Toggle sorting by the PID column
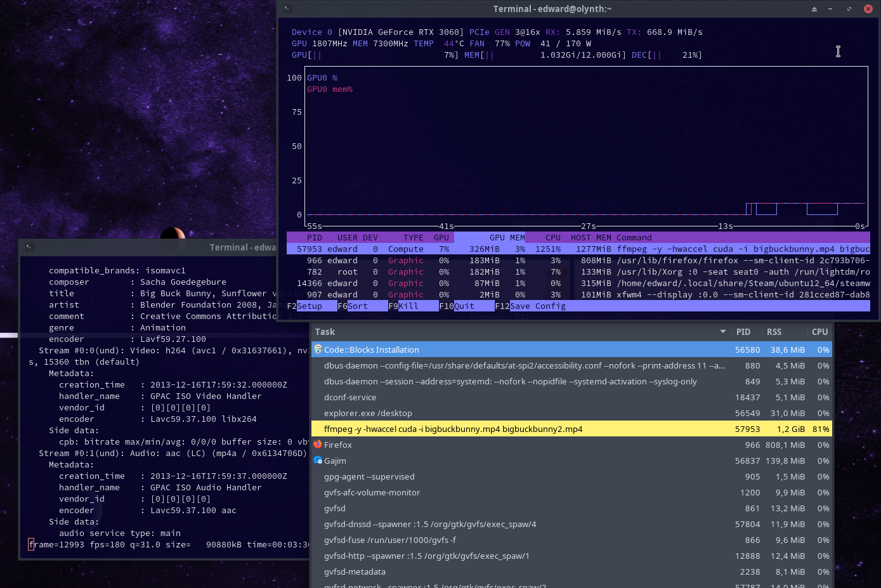This screenshot has width=881, height=588. 744,331
